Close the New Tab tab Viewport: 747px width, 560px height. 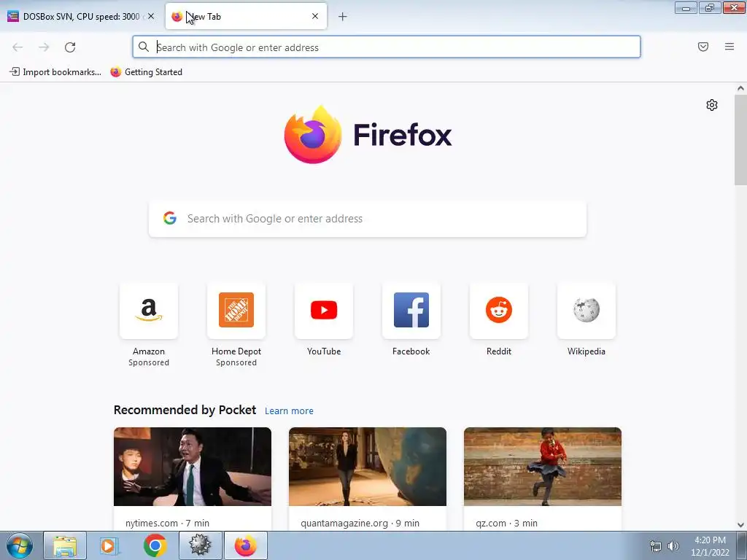(x=315, y=16)
